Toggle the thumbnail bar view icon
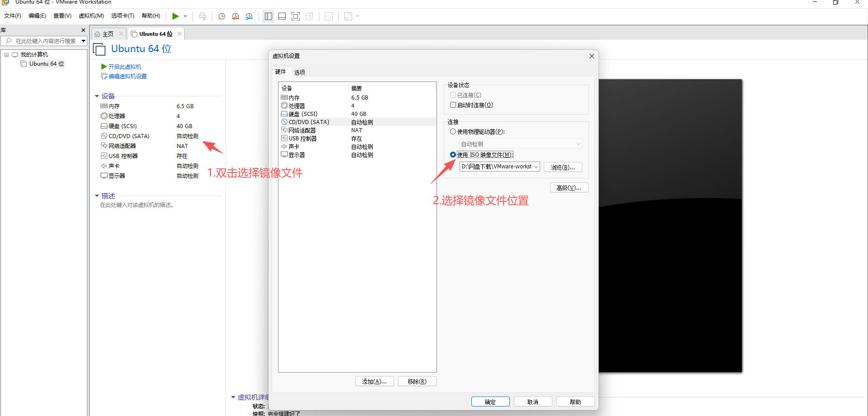Viewport: 868px width, 416px height. (282, 16)
